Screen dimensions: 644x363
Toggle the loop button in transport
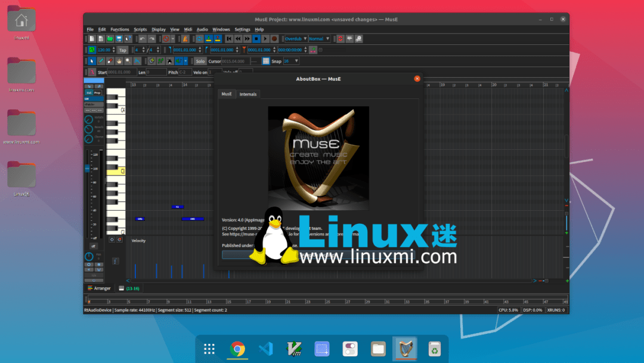[x=200, y=39]
